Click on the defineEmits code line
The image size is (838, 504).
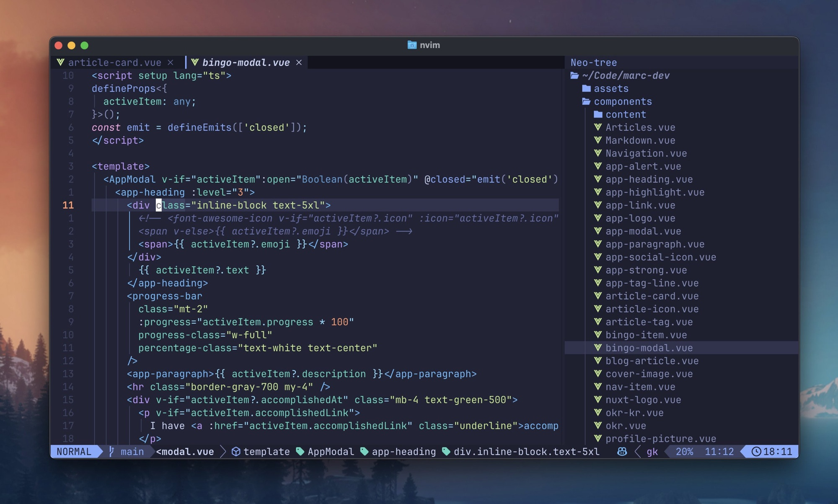pyautogui.click(x=199, y=127)
